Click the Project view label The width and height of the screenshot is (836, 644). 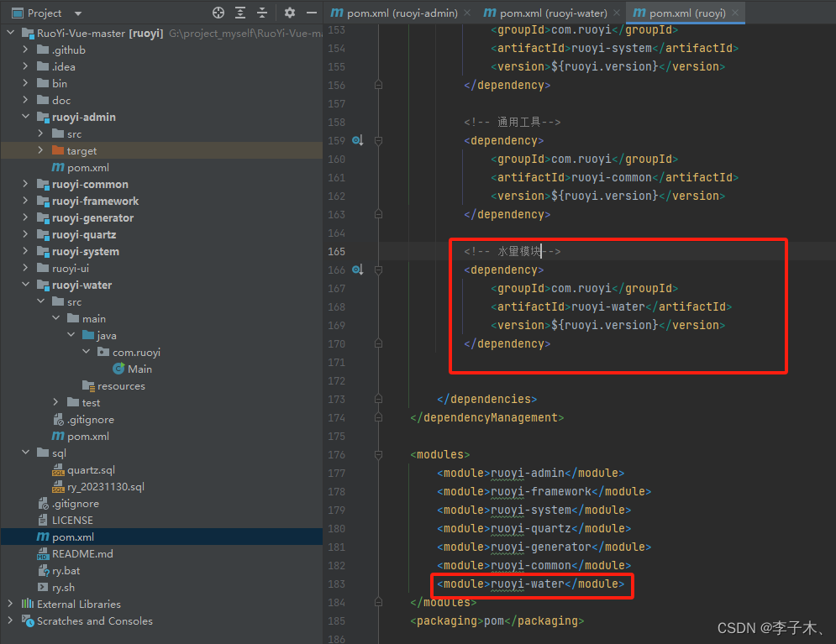(x=45, y=13)
